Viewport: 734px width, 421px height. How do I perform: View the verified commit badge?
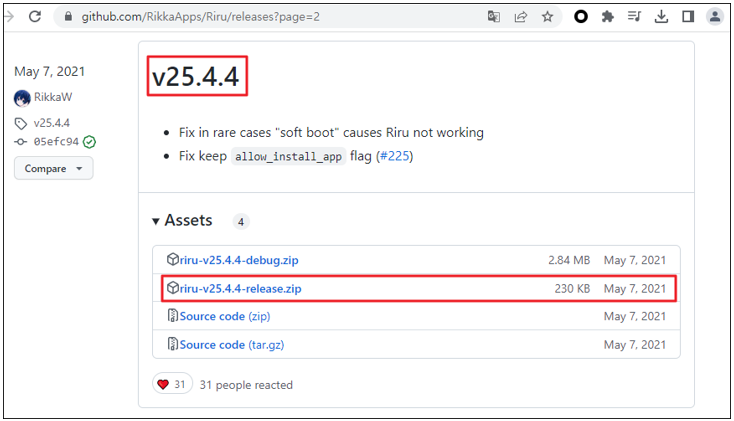pyautogui.click(x=89, y=141)
